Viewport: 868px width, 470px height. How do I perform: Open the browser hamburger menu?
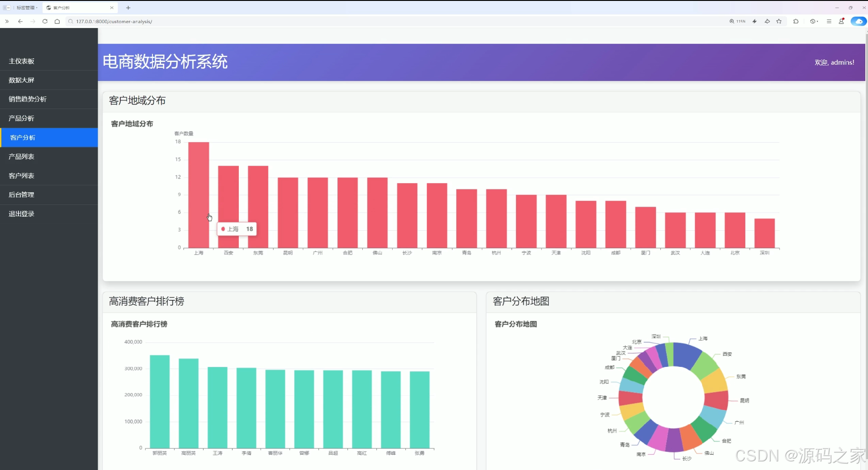829,21
